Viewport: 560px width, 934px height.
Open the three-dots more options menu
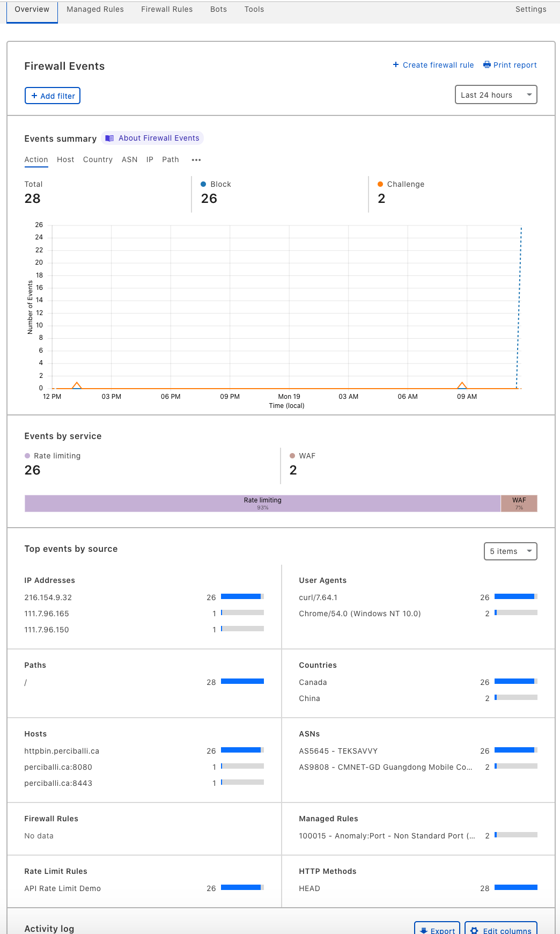(x=196, y=160)
